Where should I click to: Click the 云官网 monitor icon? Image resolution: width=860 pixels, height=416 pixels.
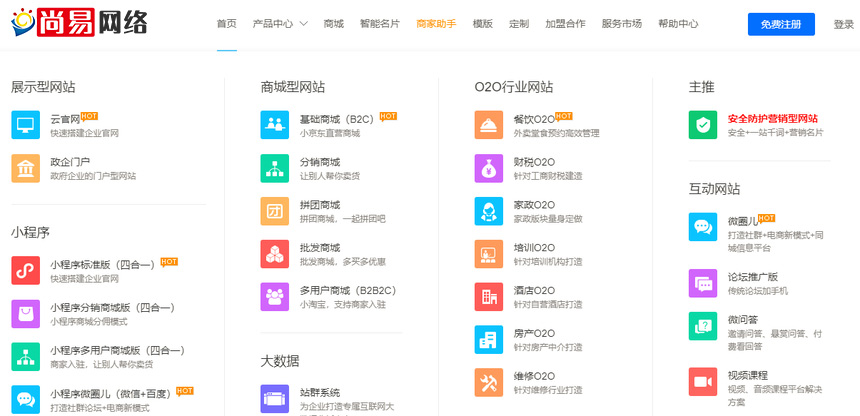(x=26, y=125)
